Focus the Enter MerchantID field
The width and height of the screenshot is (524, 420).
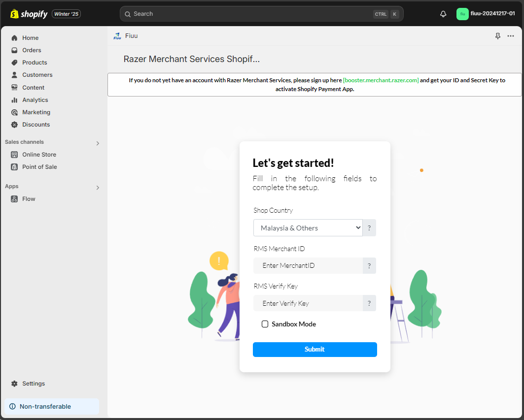(x=308, y=265)
